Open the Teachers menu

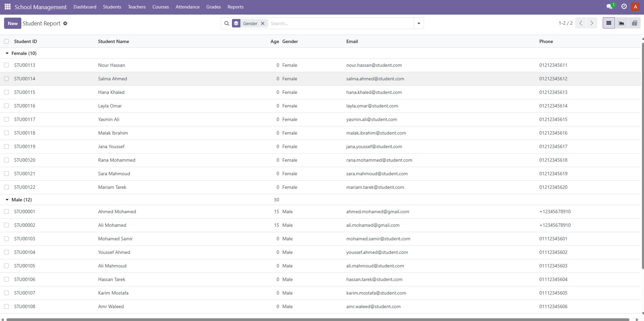[137, 7]
